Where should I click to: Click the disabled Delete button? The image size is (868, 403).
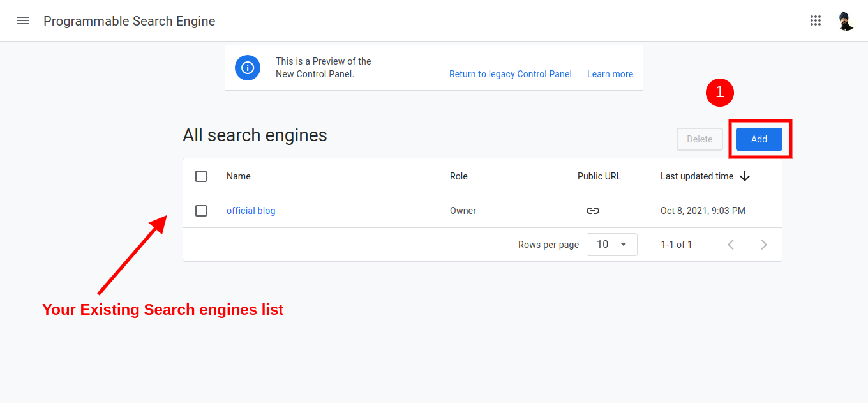700,139
